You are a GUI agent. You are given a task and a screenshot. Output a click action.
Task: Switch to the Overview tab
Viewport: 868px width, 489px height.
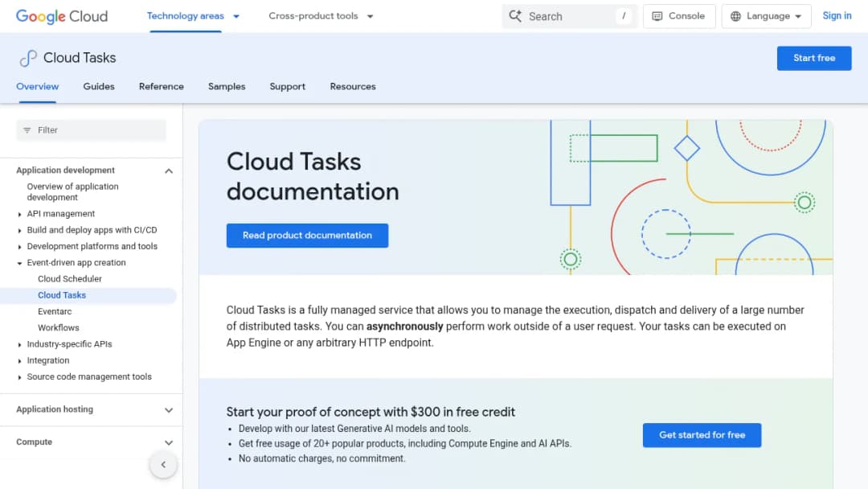pyautogui.click(x=38, y=86)
